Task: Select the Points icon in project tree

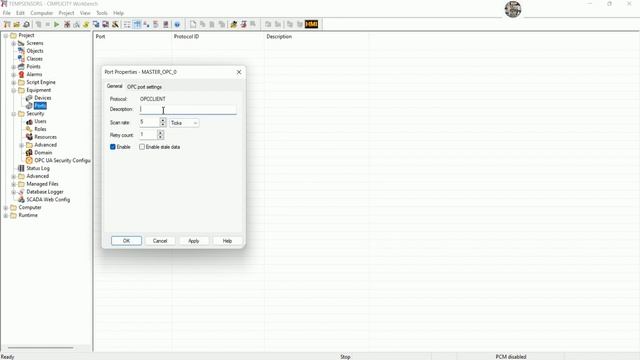Action: coord(21,67)
